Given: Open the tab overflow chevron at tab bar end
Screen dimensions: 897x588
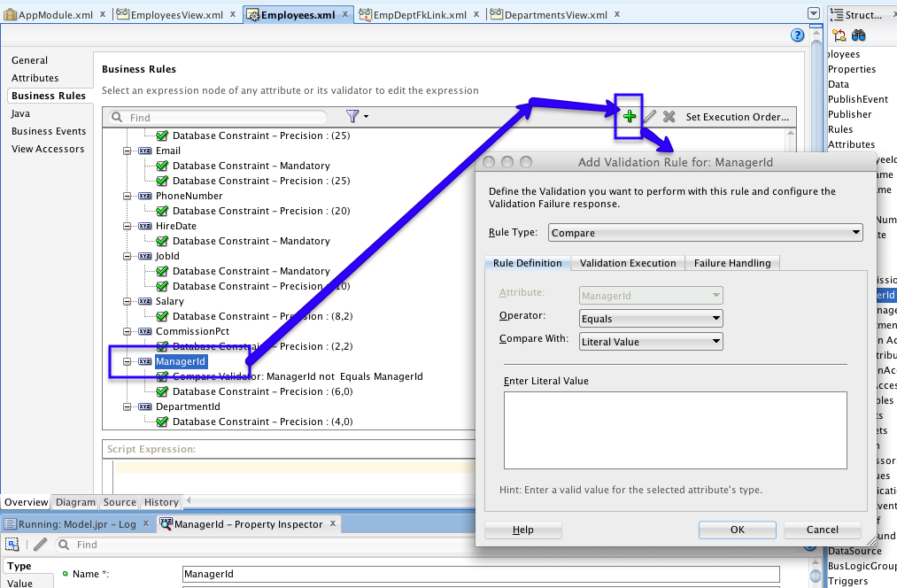Looking at the screenshot, I should click(x=812, y=14).
